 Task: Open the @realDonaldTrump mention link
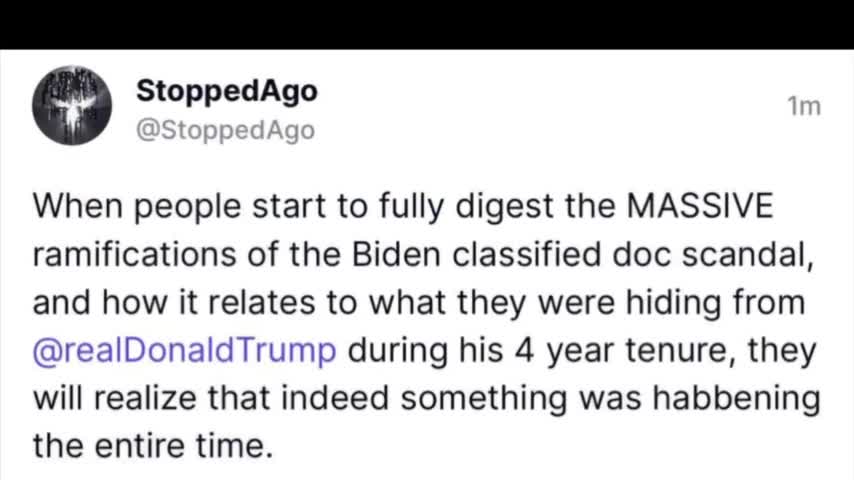pos(185,350)
